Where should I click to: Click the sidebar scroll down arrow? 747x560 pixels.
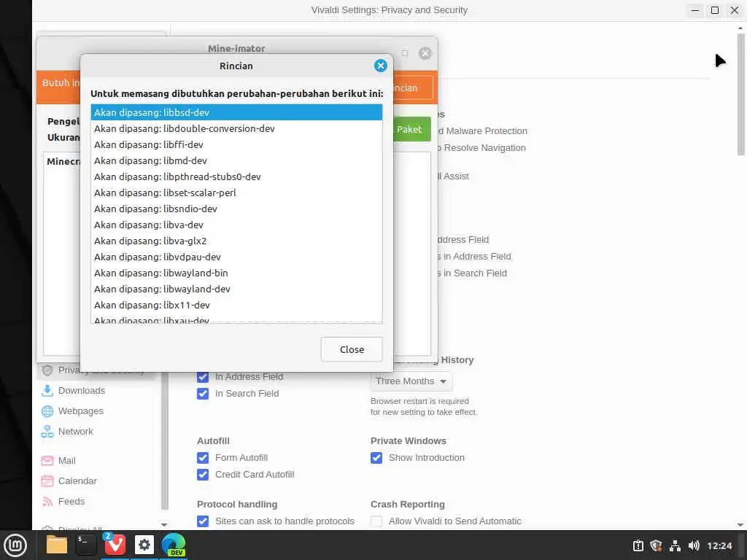[x=164, y=524]
